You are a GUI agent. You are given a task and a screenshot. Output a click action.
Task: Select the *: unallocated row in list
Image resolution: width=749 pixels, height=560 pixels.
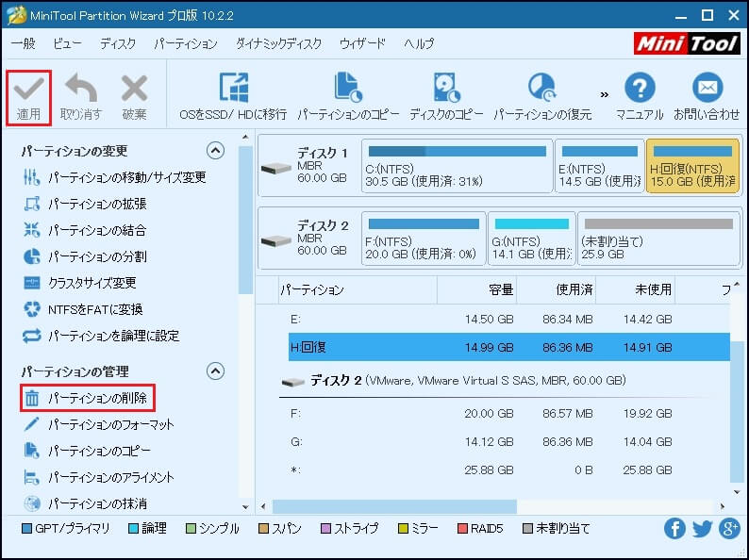coord(508,470)
